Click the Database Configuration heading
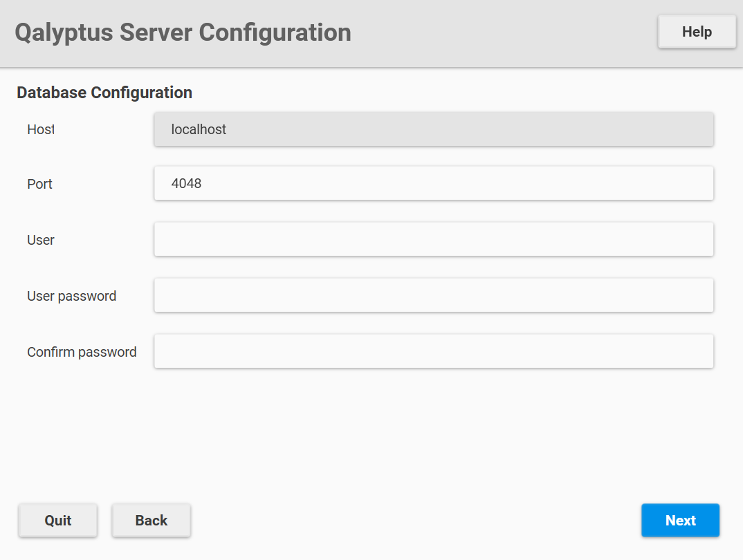The width and height of the screenshot is (743, 560). click(104, 92)
